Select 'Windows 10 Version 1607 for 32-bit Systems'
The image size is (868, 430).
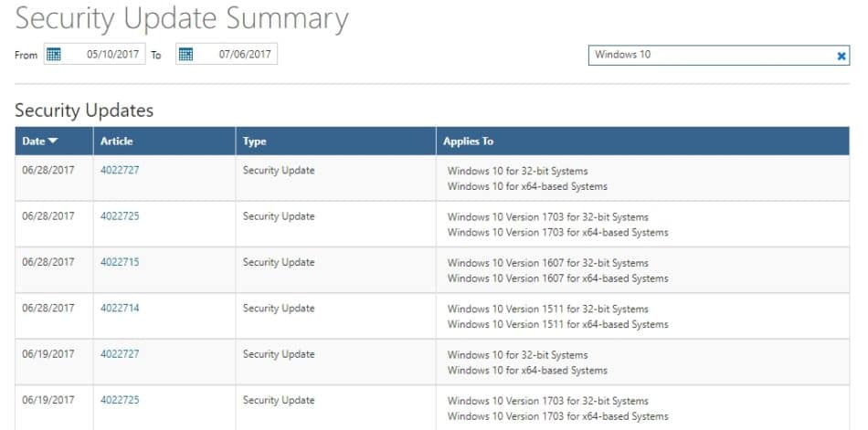click(x=548, y=263)
